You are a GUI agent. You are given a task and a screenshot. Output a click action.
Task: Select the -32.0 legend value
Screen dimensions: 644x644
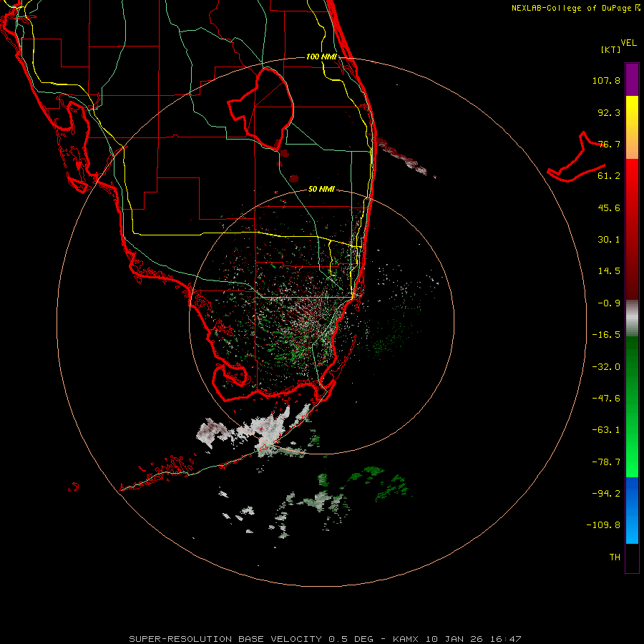pyautogui.click(x=606, y=367)
